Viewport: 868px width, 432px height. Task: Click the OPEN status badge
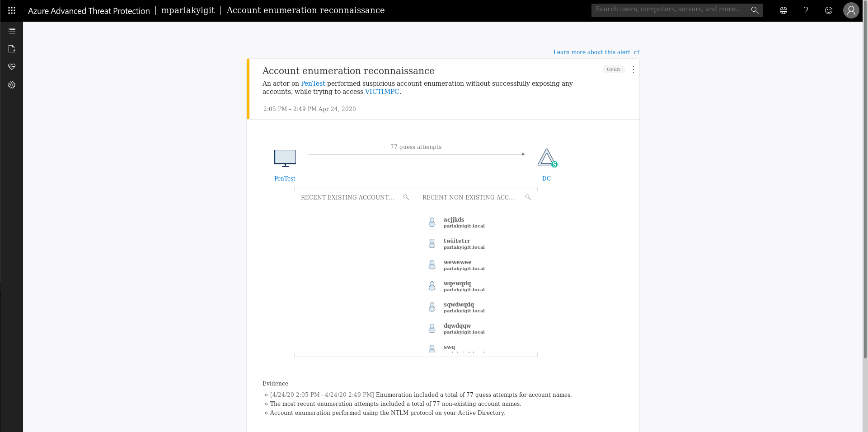tap(614, 70)
